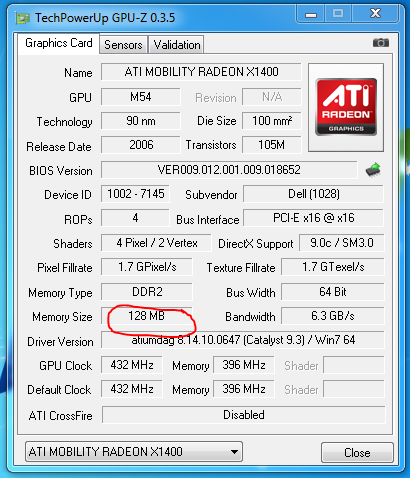Switch to the Sensors tab
The height and width of the screenshot is (478, 410).
coord(123,45)
